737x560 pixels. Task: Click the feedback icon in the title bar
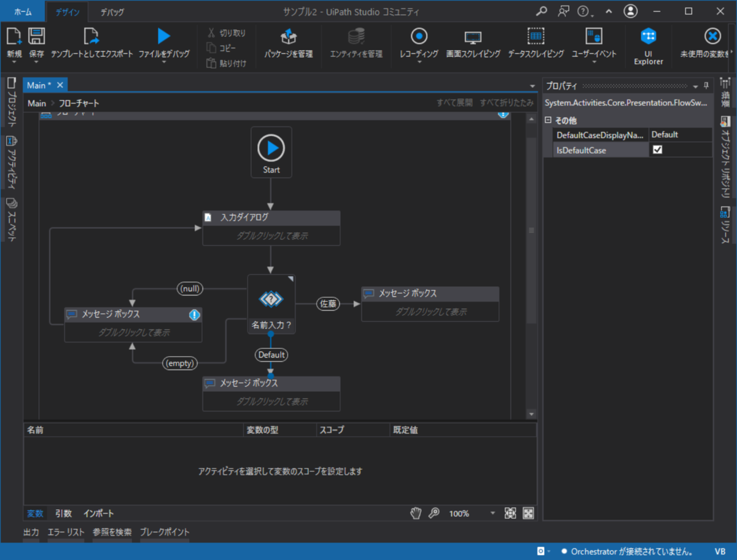[x=563, y=11]
